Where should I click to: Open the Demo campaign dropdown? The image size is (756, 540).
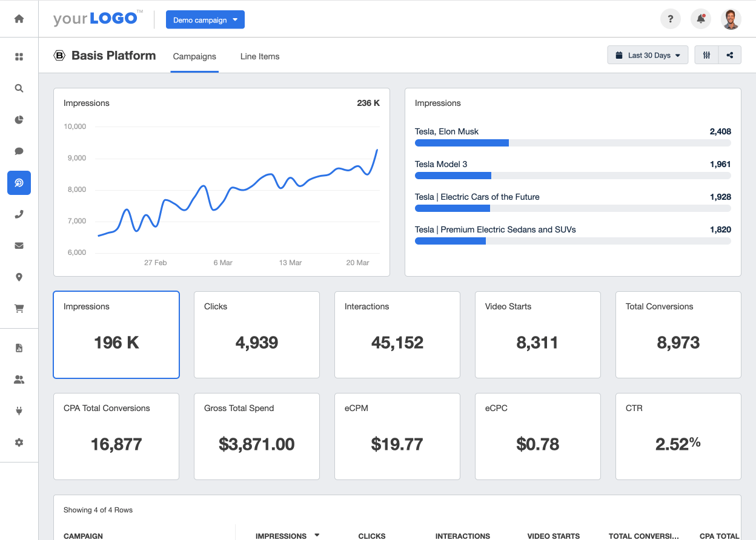tap(205, 20)
